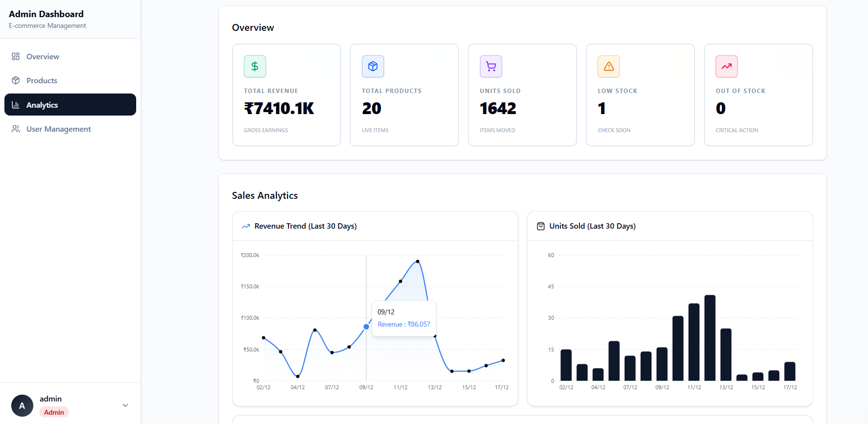Click the Admin Dashboard title
Screen dimensions: 868x424
click(x=46, y=14)
